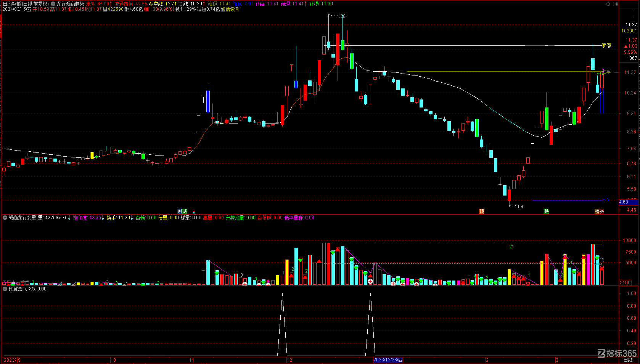Click the 顶部 yellow line label

tap(606, 45)
